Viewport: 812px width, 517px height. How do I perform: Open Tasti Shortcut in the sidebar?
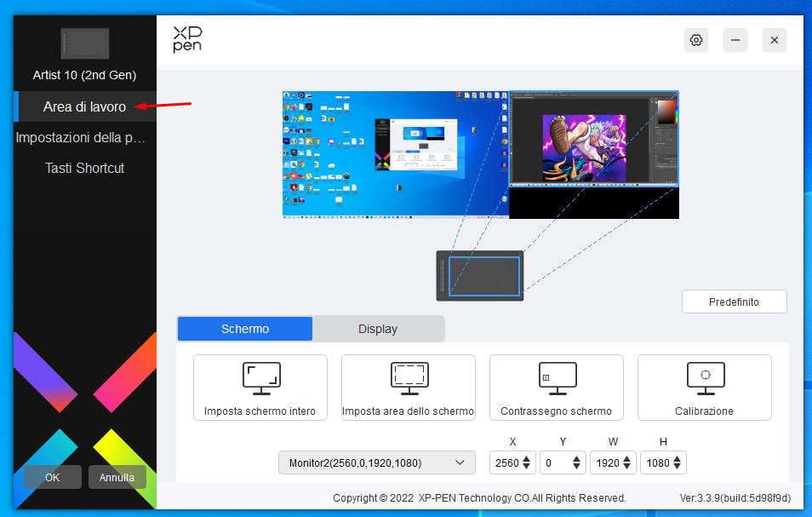[84, 168]
